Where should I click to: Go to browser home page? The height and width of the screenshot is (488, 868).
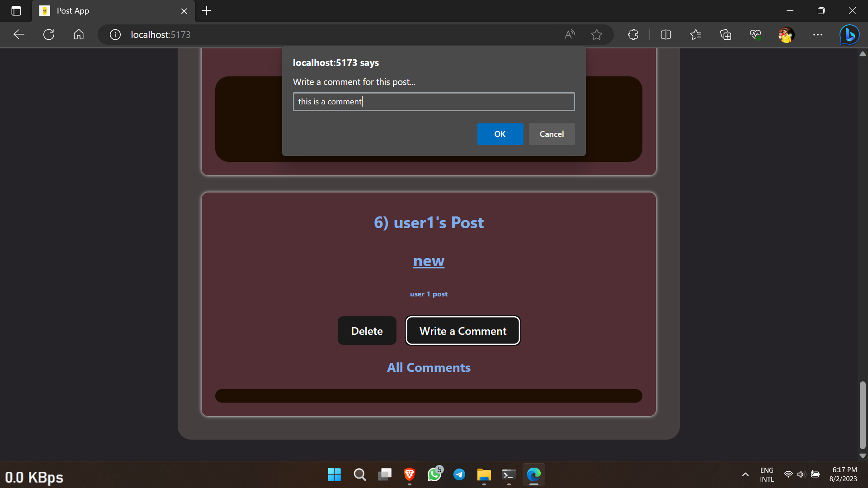click(79, 35)
